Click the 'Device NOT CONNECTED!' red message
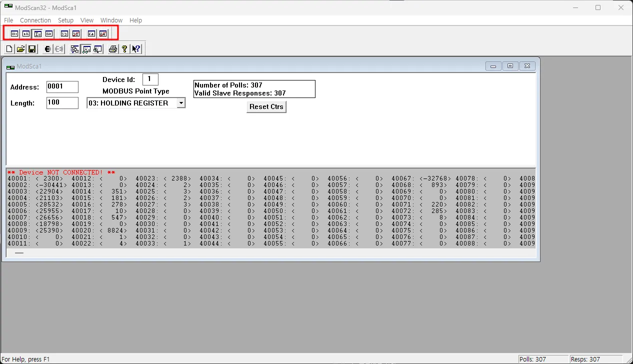This screenshot has height=364, width=633. point(61,172)
